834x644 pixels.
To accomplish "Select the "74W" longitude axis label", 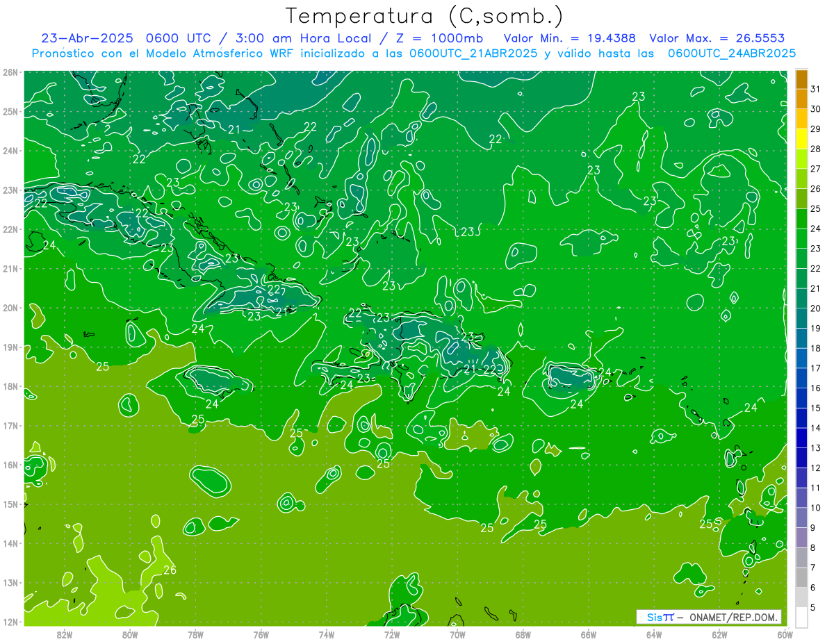I will [327, 634].
